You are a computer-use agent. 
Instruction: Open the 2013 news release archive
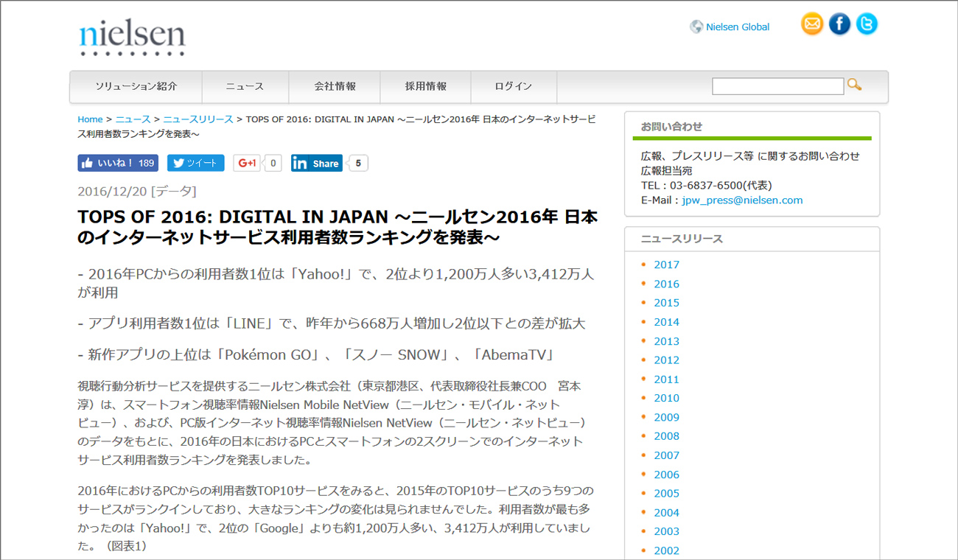(666, 341)
